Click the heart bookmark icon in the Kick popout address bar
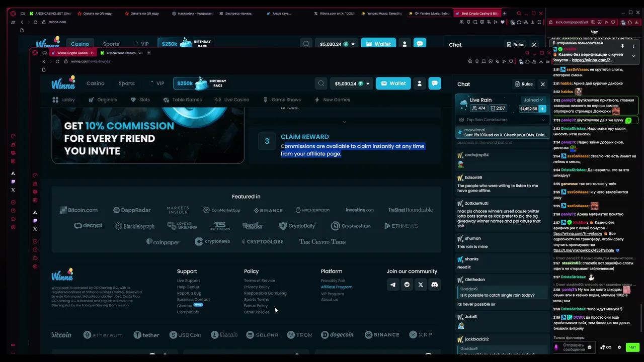Viewport: 644px width, 362px height. pos(613,22)
